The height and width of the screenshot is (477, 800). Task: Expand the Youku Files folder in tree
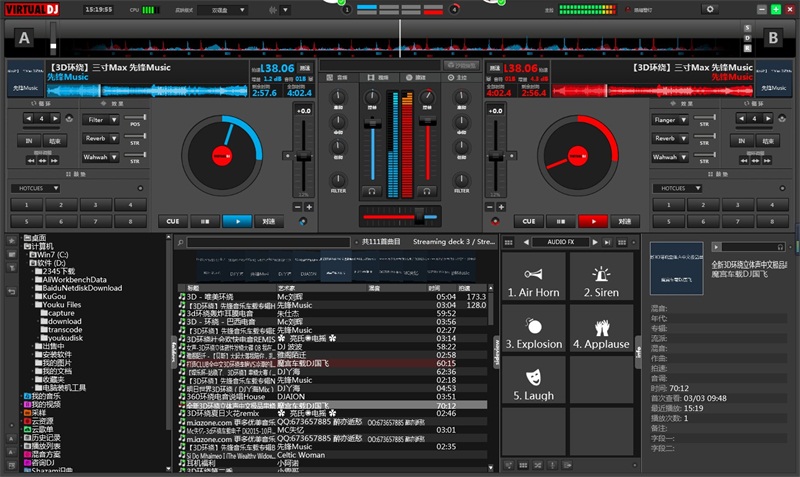point(33,304)
